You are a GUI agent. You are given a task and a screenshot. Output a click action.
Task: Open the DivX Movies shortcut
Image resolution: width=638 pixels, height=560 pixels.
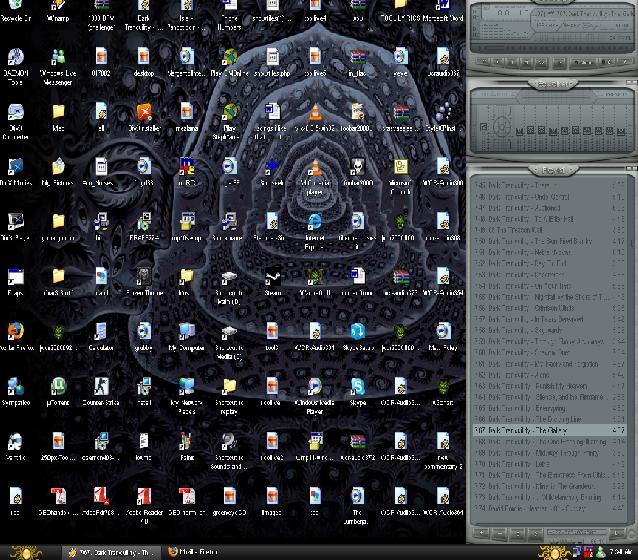click(15, 172)
